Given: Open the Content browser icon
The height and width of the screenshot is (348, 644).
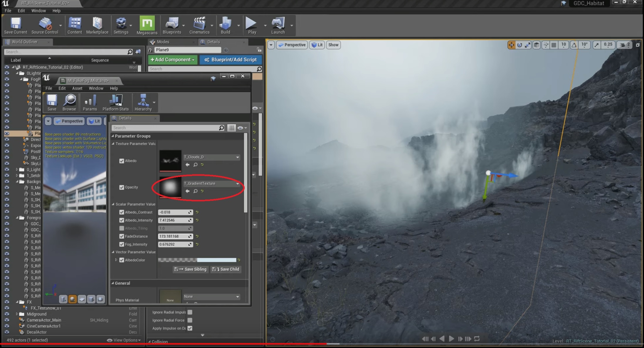Looking at the screenshot, I should pyautogui.click(x=75, y=26).
